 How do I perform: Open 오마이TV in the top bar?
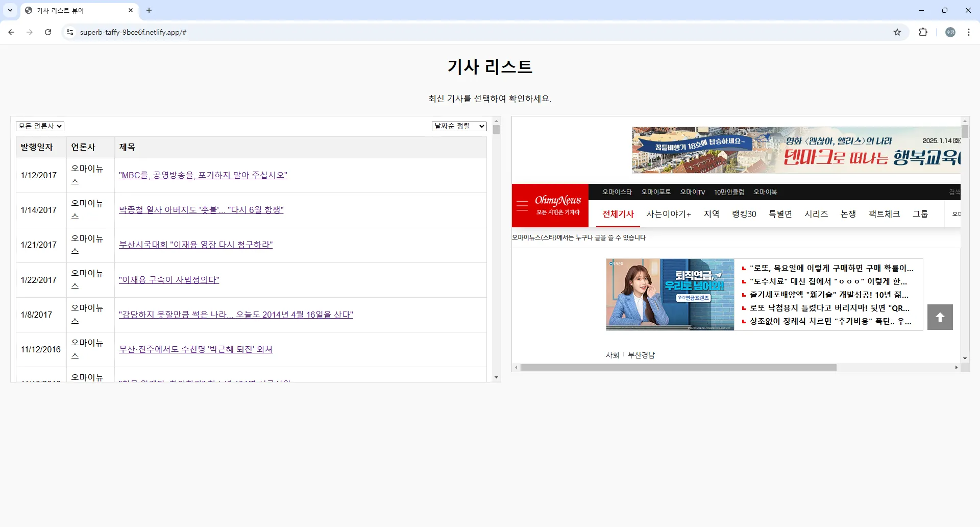(x=693, y=192)
